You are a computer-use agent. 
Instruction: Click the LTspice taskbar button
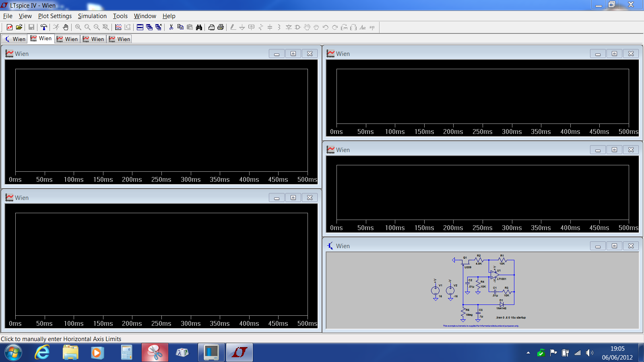click(239, 353)
